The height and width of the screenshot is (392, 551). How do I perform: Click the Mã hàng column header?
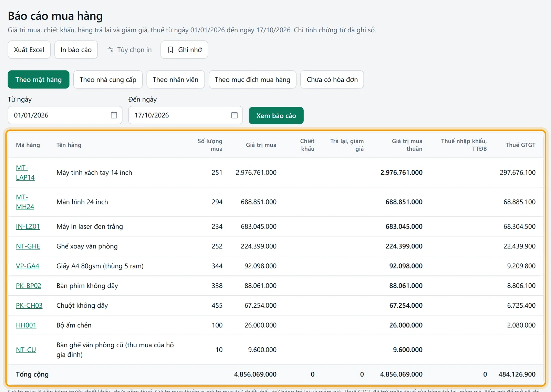(28, 145)
